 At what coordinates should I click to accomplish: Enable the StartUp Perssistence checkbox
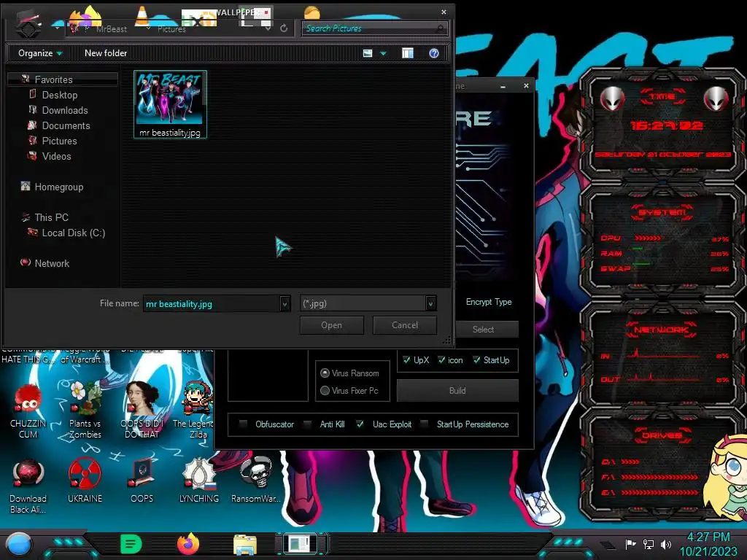point(424,424)
